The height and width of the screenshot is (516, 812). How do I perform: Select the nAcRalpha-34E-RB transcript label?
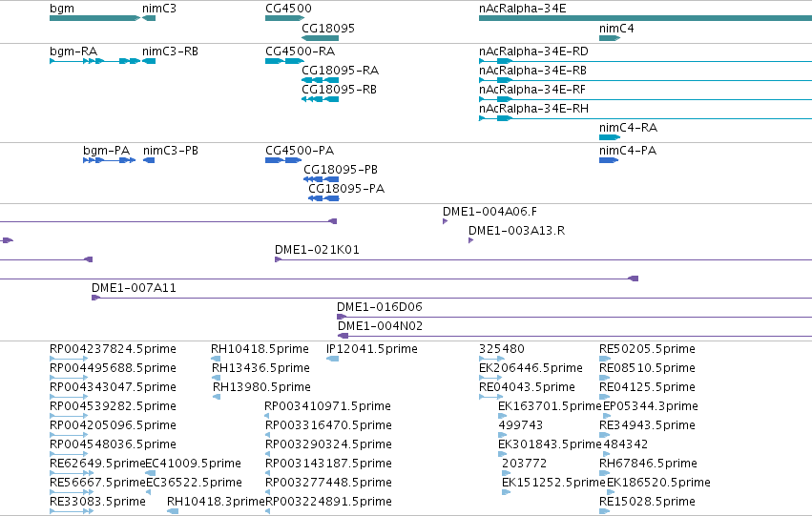[532, 71]
